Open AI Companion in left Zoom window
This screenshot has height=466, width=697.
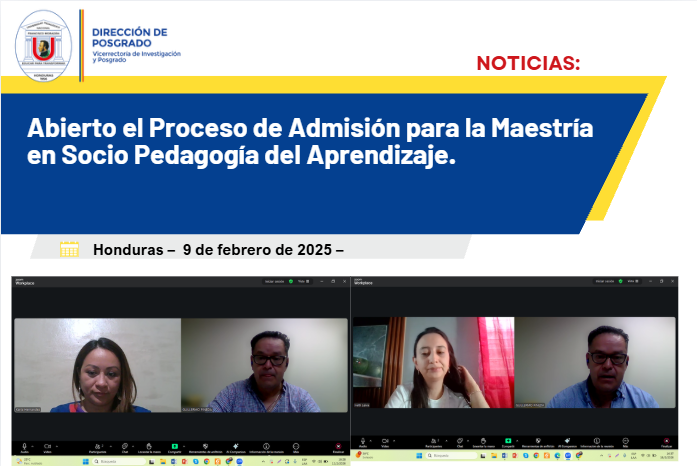pyautogui.click(x=235, y=446)
